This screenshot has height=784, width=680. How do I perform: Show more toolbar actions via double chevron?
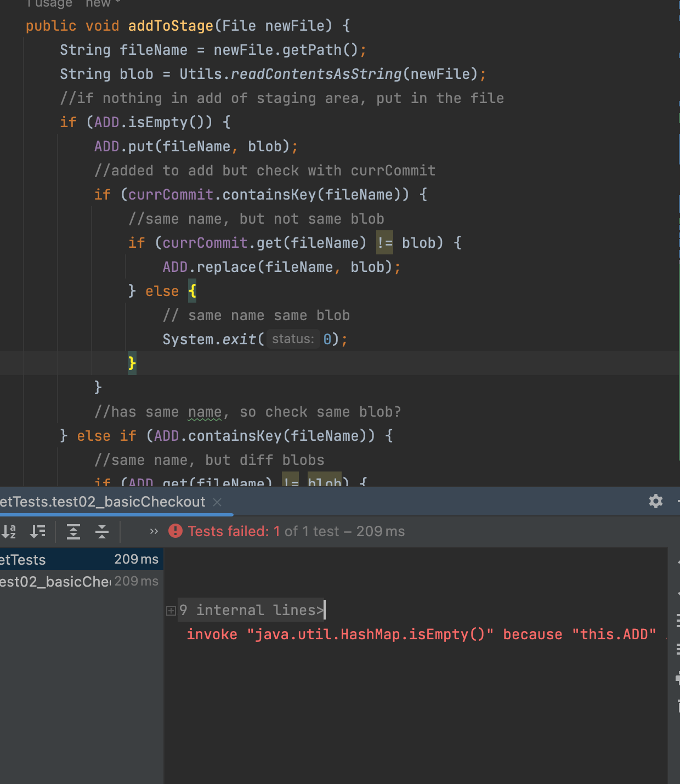[154, 531]
